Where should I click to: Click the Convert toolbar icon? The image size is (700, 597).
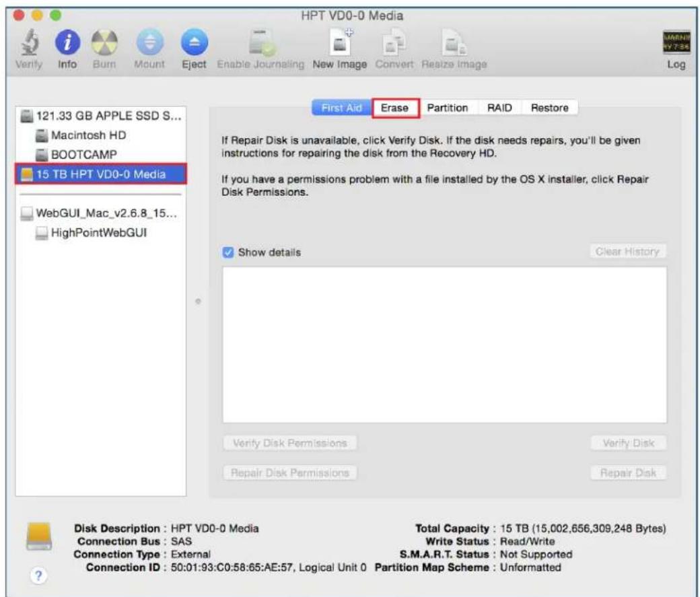394,42
